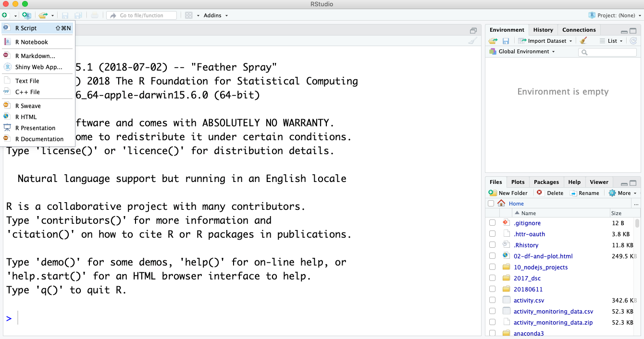Check the activity.csv checkbox
This screenshot has width=644, height=339.
coord(492,300)
